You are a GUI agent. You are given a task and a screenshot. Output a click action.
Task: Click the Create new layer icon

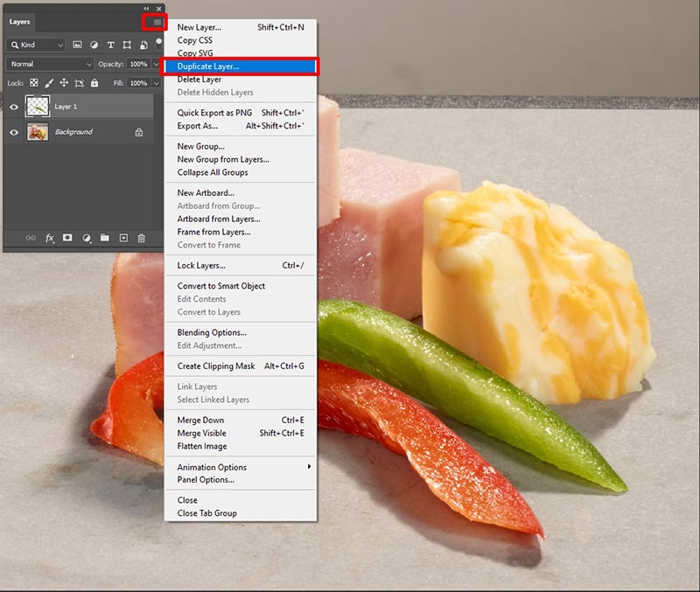(123, 238)
